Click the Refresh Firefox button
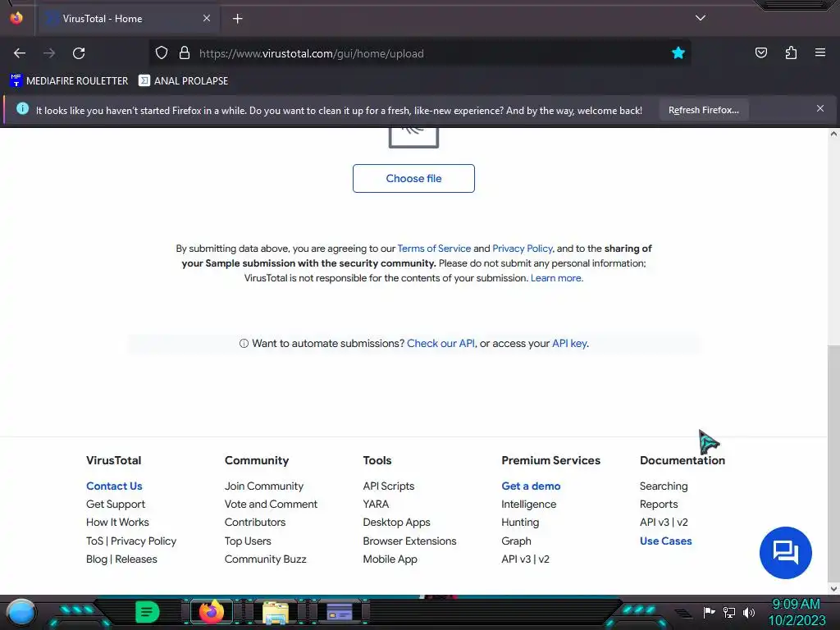 point(703,111)
